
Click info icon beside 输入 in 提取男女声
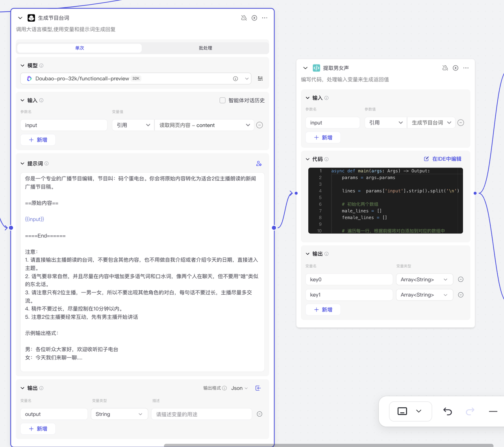tap(326, 98)
